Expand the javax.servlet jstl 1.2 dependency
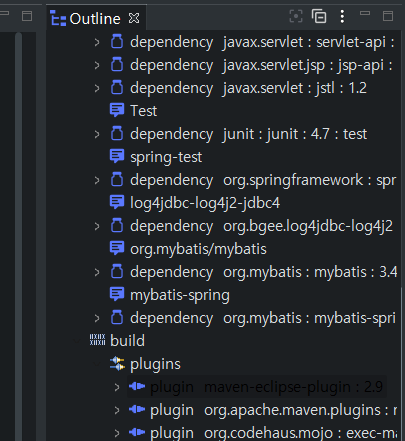Image resolution: width=405 pixels, height=441 pixels. pyautogui.click(x=97, y=88)
